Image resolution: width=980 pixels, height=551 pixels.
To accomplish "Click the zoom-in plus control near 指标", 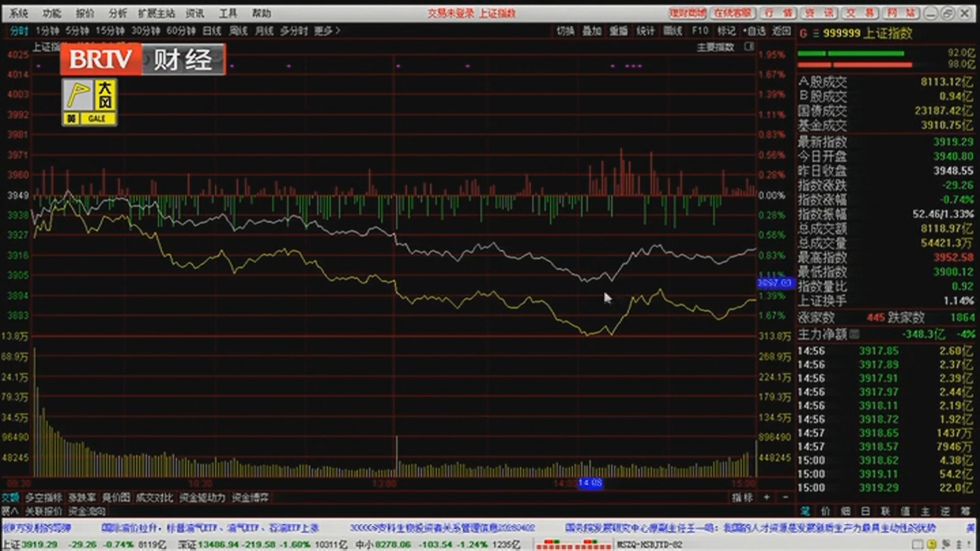I will pos(767,497).
